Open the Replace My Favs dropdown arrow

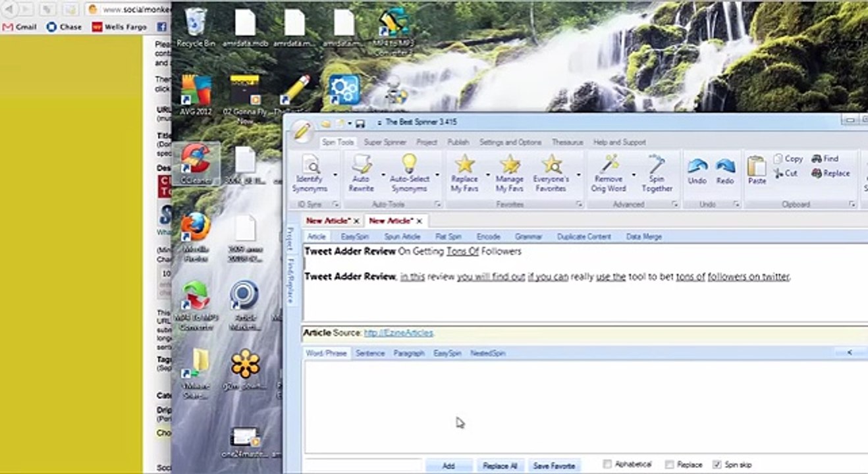[x=488, y=174]
